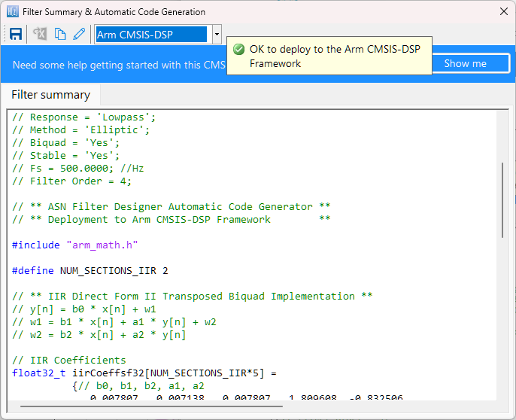This screenshot has height=420, width=516.
Task: Click the '// IIR Coefficients' comment
Action: [68, 361]
